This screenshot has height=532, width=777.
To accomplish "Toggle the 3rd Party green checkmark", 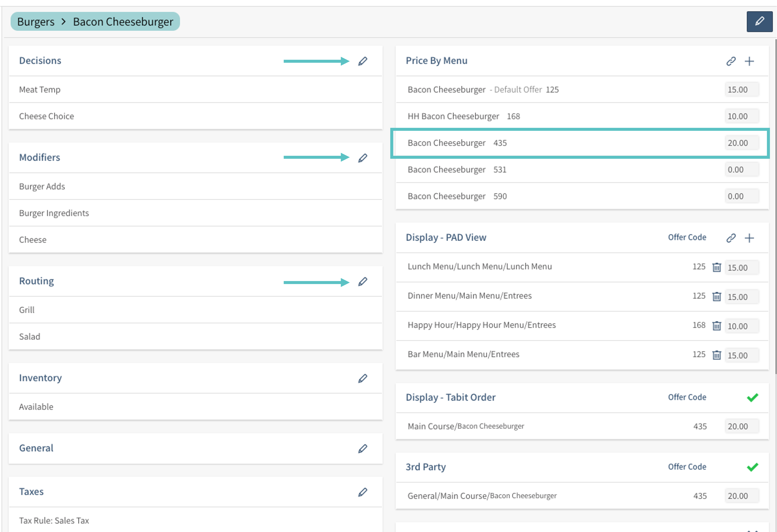I will coord(752,467).
